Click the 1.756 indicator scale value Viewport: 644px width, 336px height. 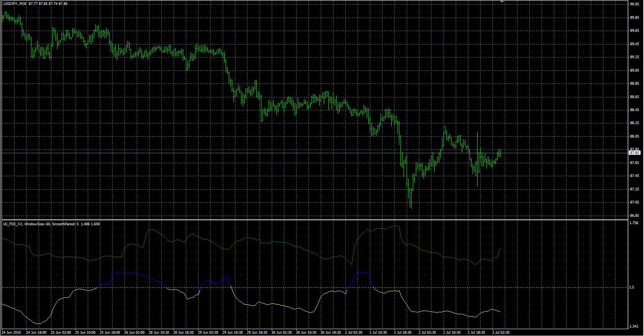(635, 223)
